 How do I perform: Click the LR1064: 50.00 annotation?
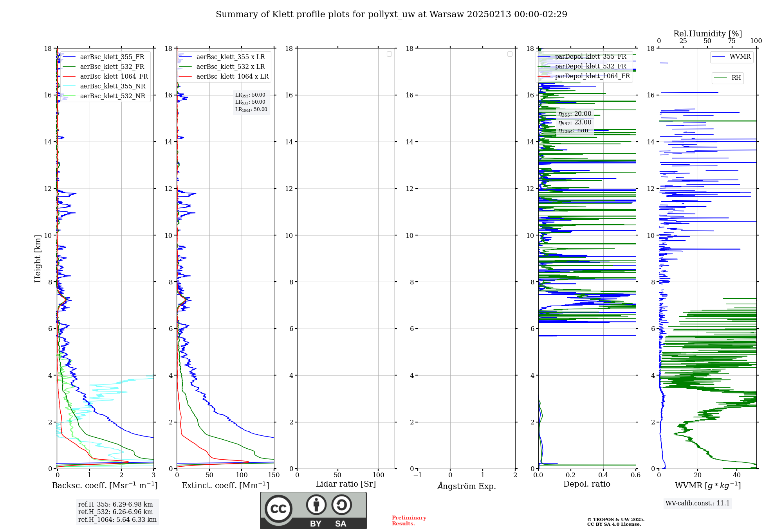tap(251, 110)
